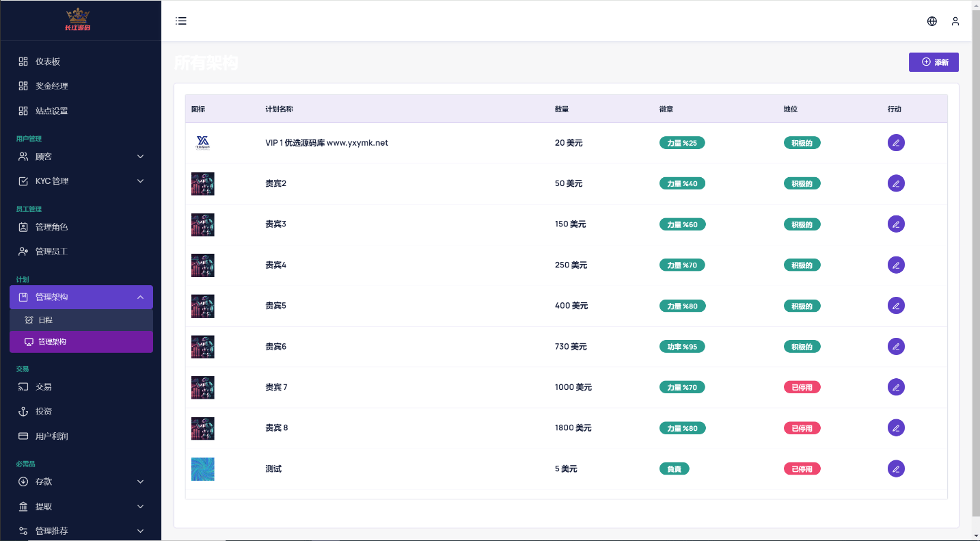Click the edit pencil for 贵宾 7 row
This screenshot has width=980, height=541.
896,387
